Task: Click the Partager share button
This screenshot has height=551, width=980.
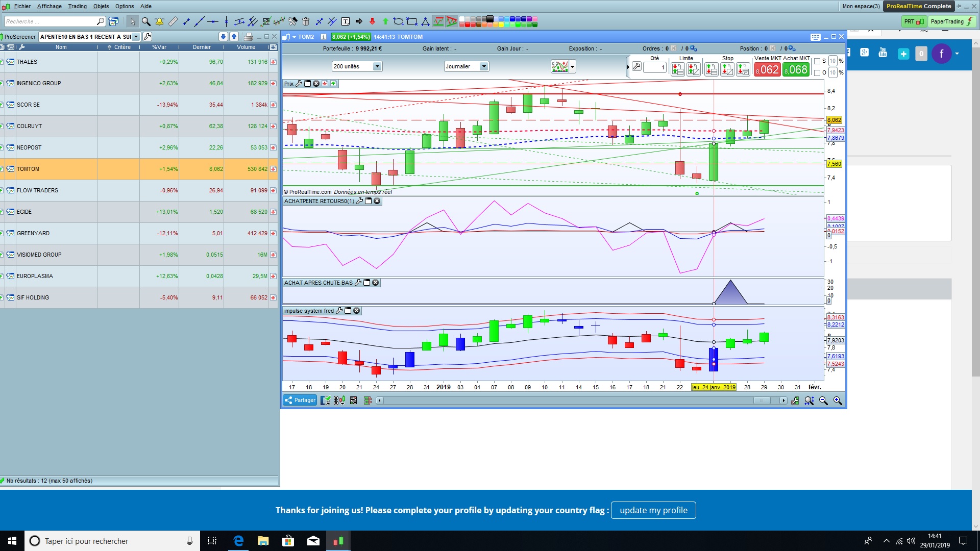Action: 300,400
